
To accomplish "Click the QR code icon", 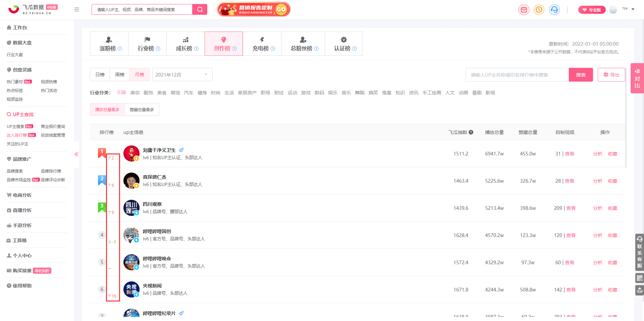I will pos(640,278).
